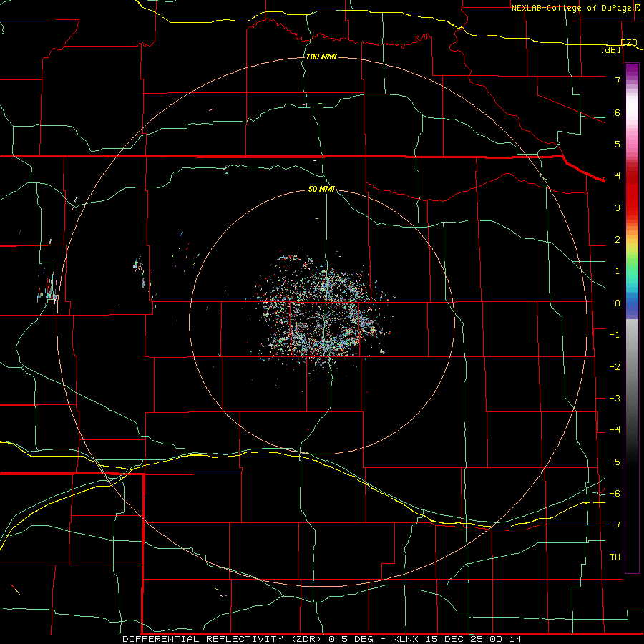Click the small echo cluster at the far west edge
The height and width of the screenshot is (644, 644).
48,288
